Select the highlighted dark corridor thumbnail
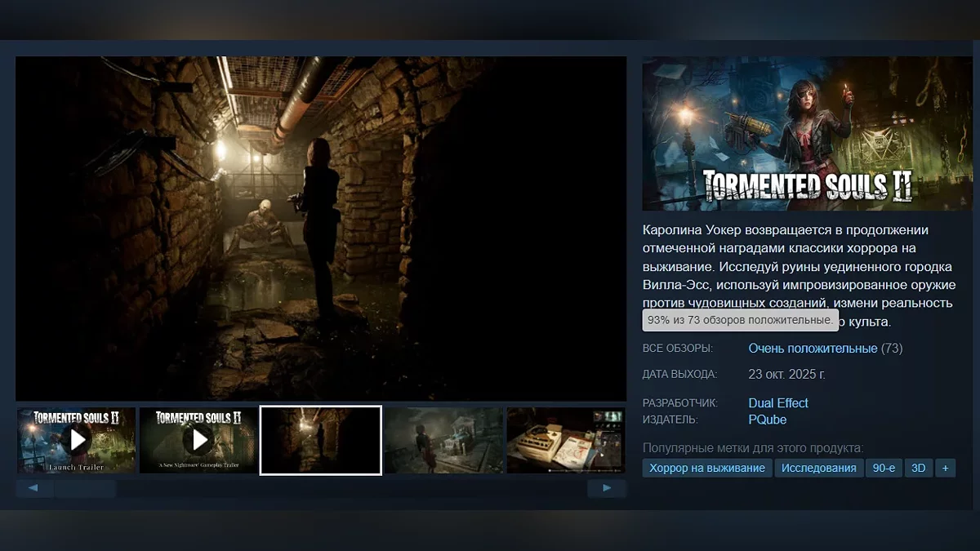Image resolution: width=980 pixels, height=551 pixels. [x=320, y=440]
